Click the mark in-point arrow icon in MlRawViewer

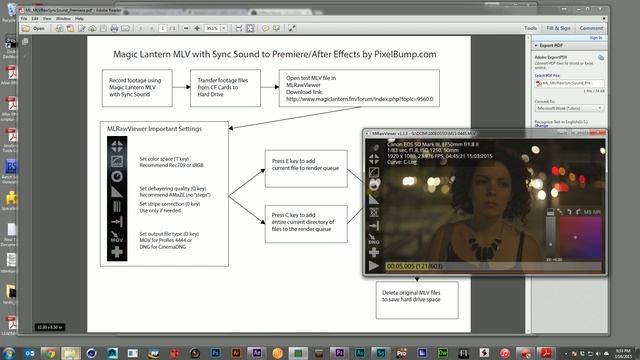(x=374, y=226)
